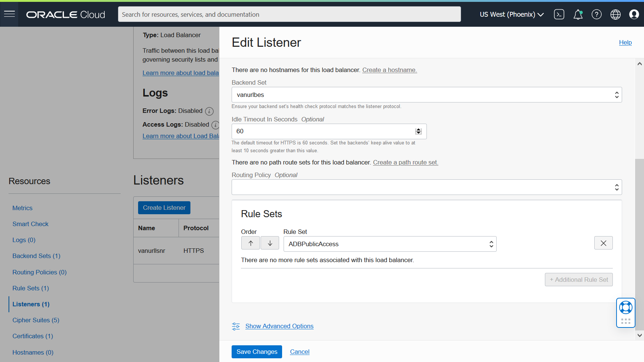Open Backend Sets from the Resources list
Image resolution: width=644 pixels, height=362 pixels.
click(36, 256)
